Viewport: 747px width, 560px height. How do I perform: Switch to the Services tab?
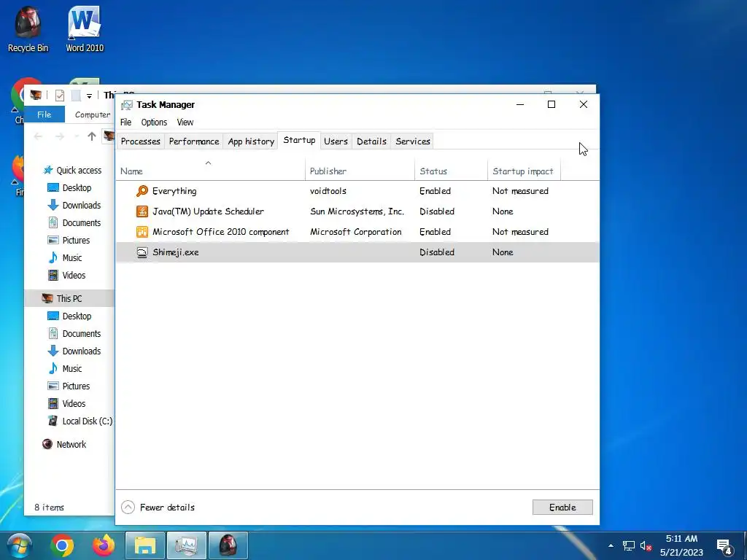point(413,141)
